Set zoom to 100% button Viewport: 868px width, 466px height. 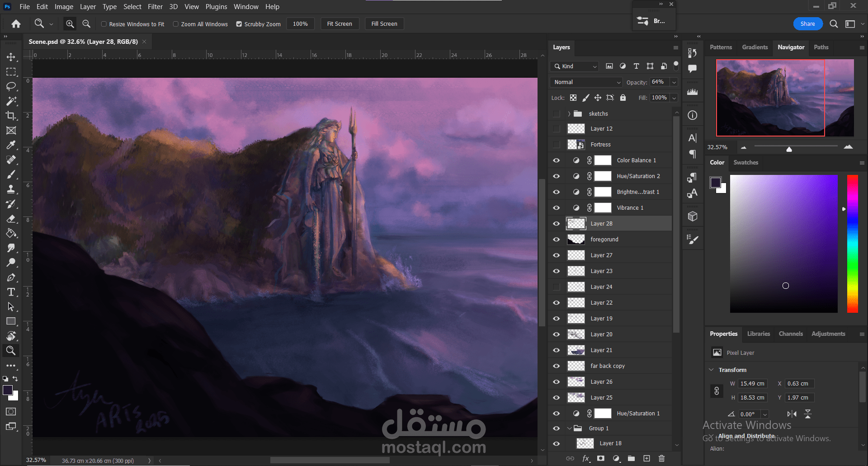300,24
